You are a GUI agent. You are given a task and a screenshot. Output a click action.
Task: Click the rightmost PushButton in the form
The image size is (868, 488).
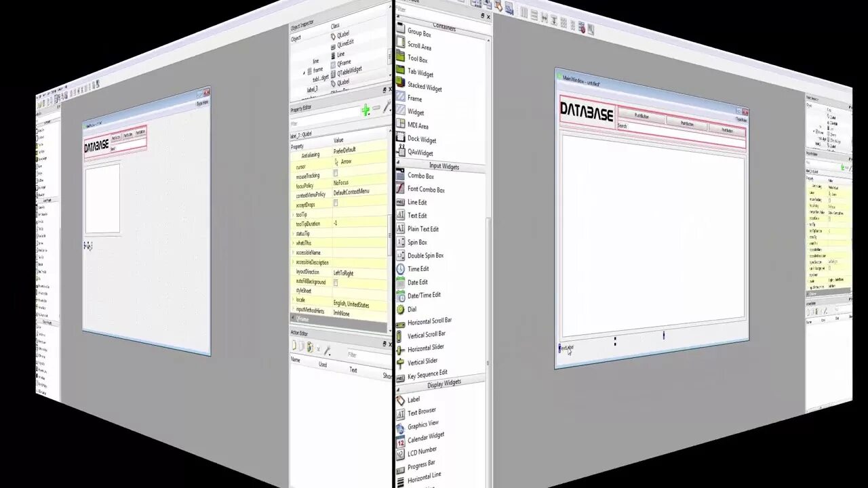pyautogui.click(x=728, y=129)
